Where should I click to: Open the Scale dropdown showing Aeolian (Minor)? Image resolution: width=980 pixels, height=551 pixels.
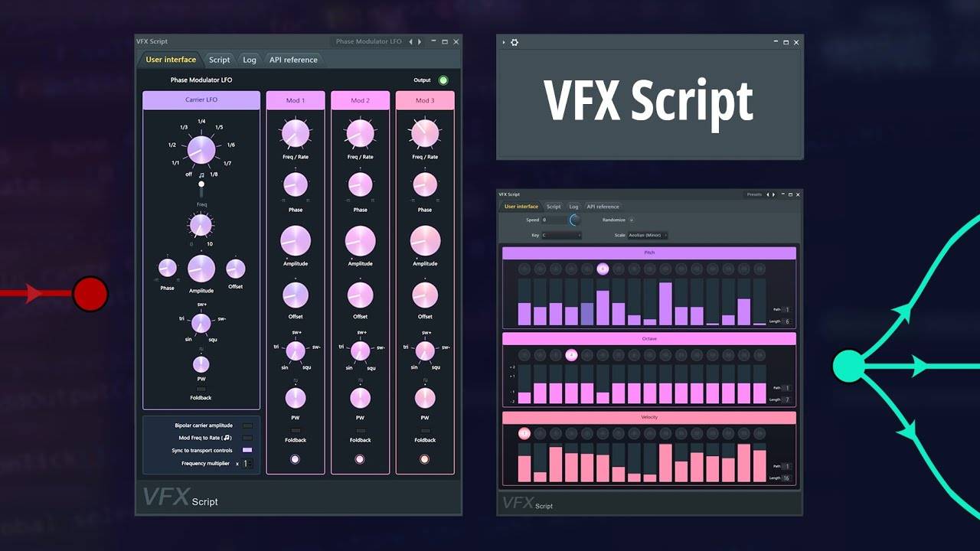click(x=647, y=236)
